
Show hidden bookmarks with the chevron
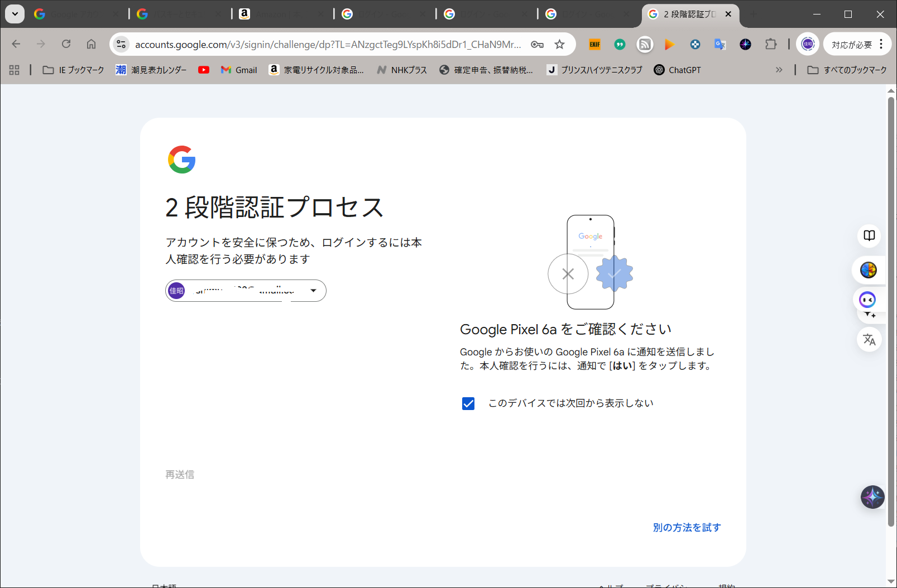click(779, 70)
